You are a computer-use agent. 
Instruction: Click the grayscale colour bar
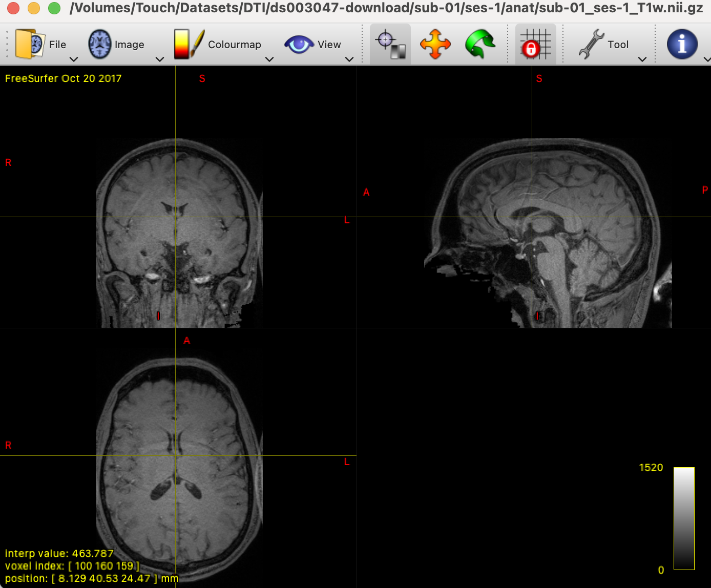tap(684, 518)
